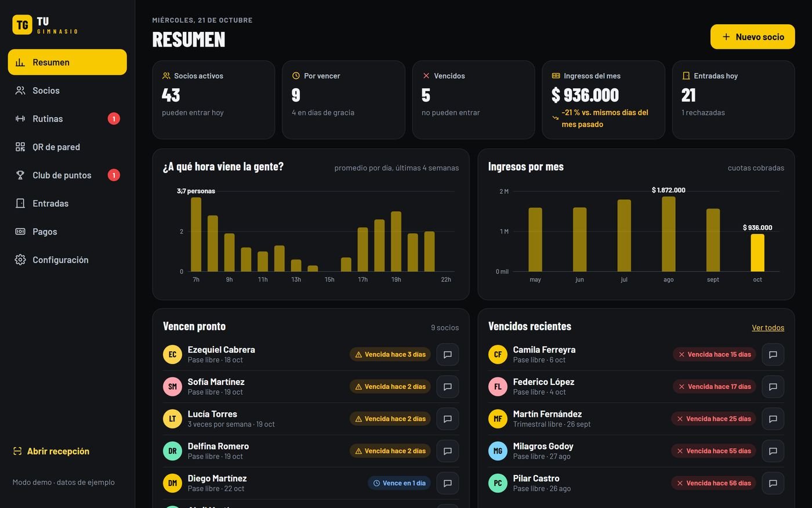Open message for Federico López
Screen dimensions: 812x508
(x=773, y=387)
